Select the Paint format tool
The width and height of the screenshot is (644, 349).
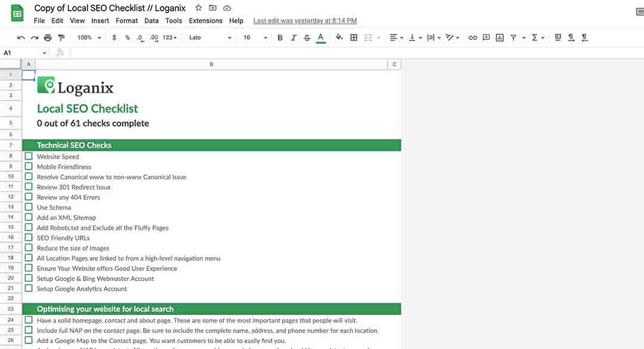pyautogui.click(x=61, y=38)
